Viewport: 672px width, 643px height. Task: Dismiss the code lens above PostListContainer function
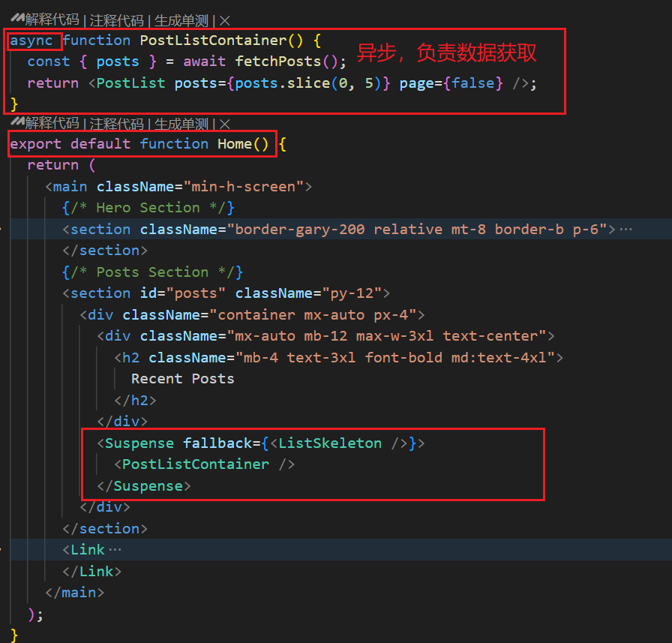(x=225, y=21)
